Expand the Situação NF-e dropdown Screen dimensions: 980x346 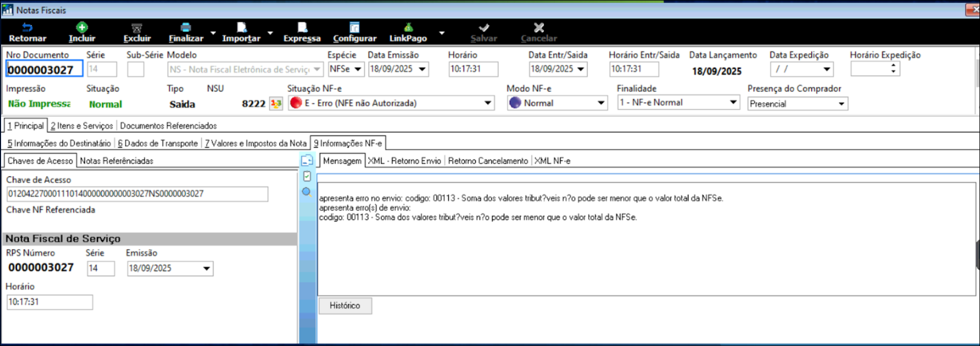(488, 103)
